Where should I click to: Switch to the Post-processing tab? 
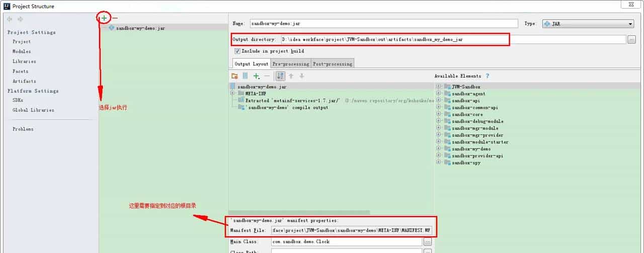(x=333, y=64)
